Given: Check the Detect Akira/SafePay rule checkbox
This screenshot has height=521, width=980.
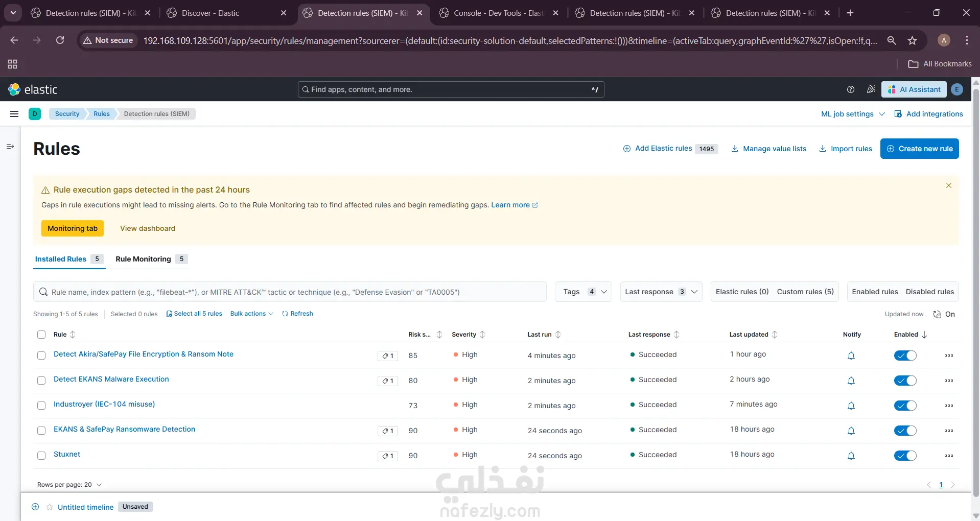Looking at the screenshot, I should point(41,356).
